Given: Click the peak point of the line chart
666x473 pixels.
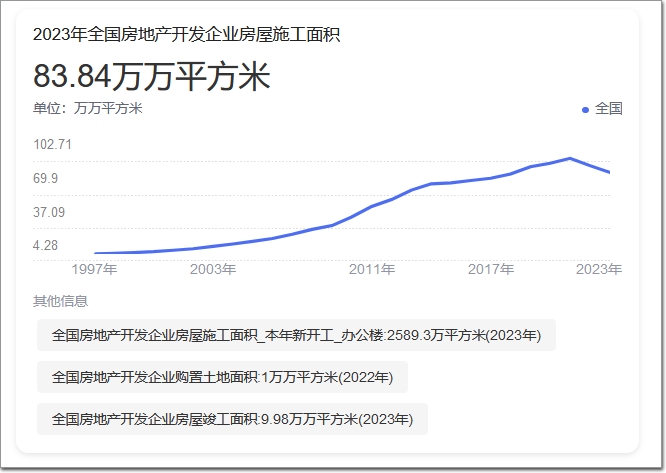Looking at the screenshot, I should tap(570, 158).
